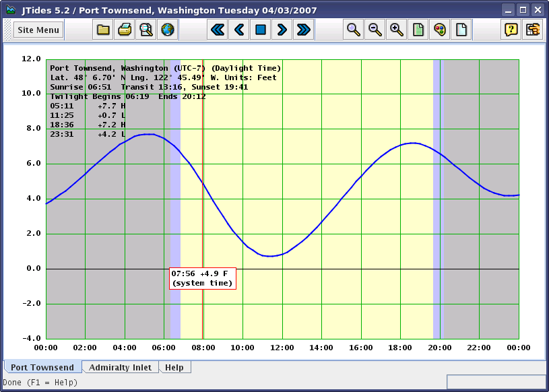
Task: Open color palette settings
Action: (439, 29)
